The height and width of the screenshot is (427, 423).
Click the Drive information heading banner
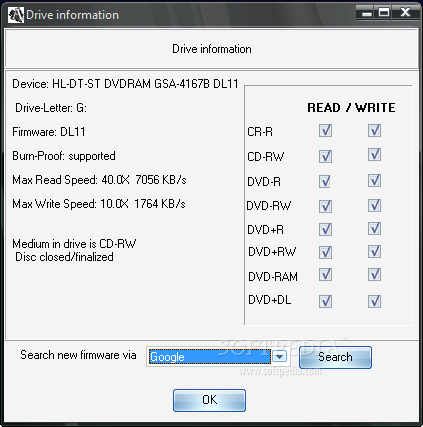click(212, 49)
